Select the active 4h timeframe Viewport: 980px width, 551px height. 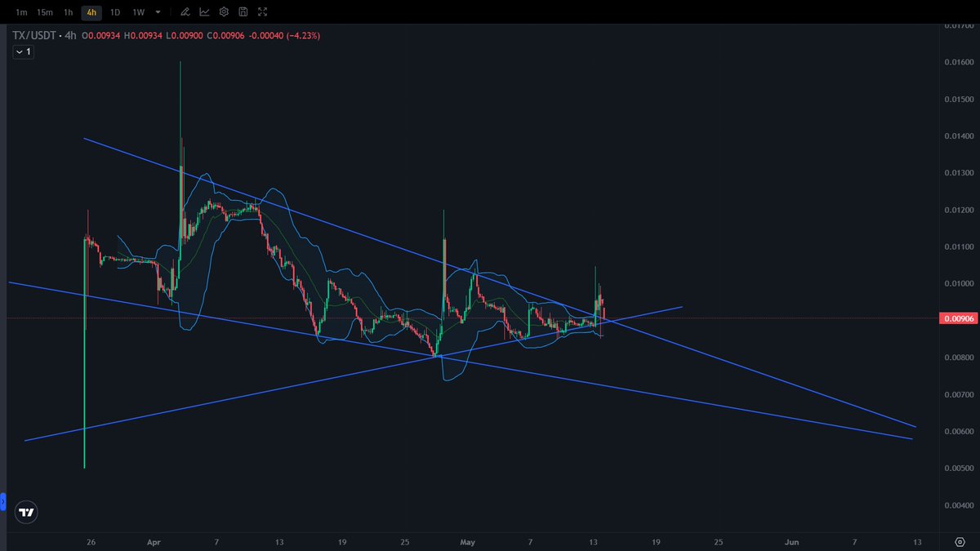click(91, 12)
